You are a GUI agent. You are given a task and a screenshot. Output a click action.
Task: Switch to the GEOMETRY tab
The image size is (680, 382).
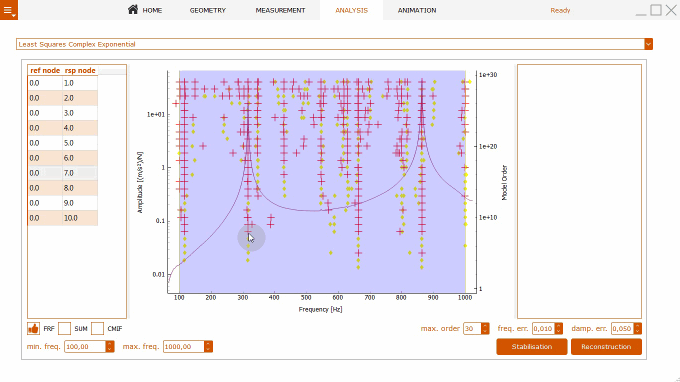point(208,10)
